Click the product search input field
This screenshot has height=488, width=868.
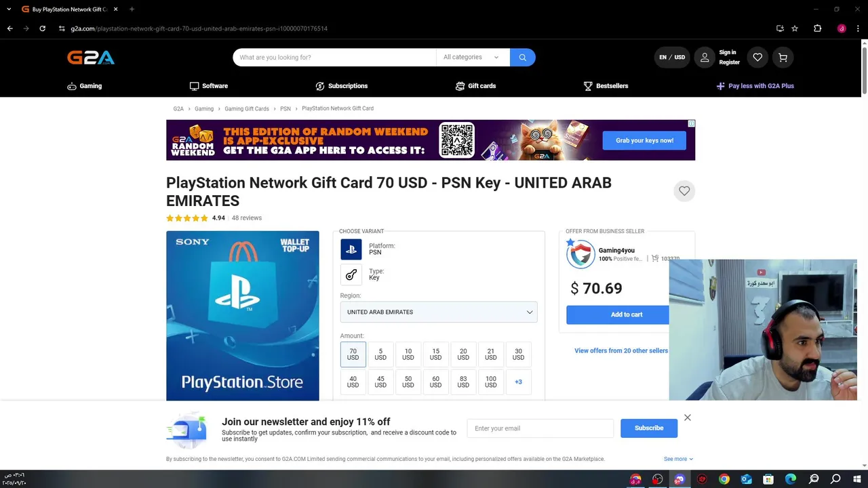click(334, 58)
